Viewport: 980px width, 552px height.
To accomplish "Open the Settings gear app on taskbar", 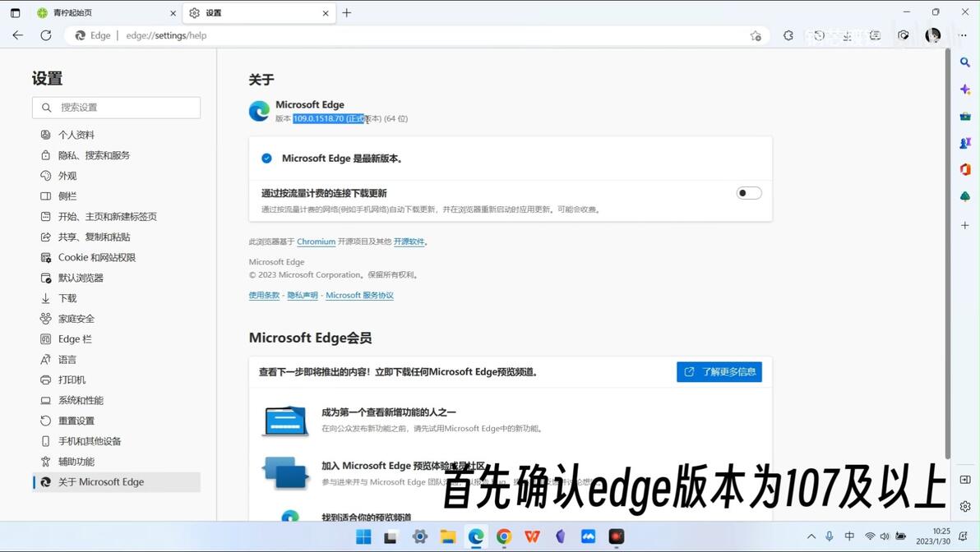I will click(x=419, y=536).
